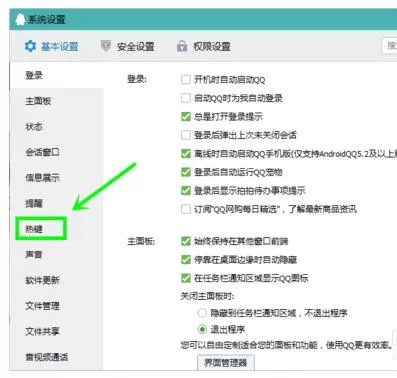
Task: Click the 主面板: section label
Action: pos(141,241)
